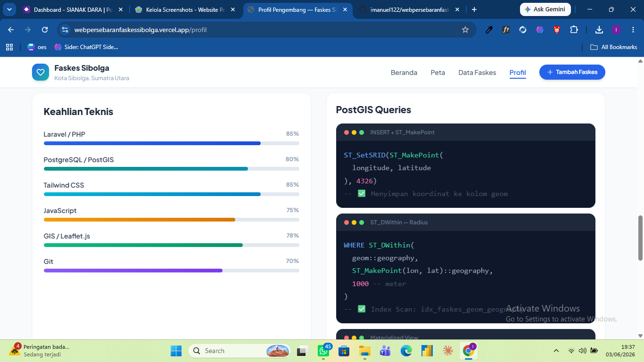This screenshot has height=362, width=644.
Task: Open the Sider brain extension icon
Action: point(540,30)
